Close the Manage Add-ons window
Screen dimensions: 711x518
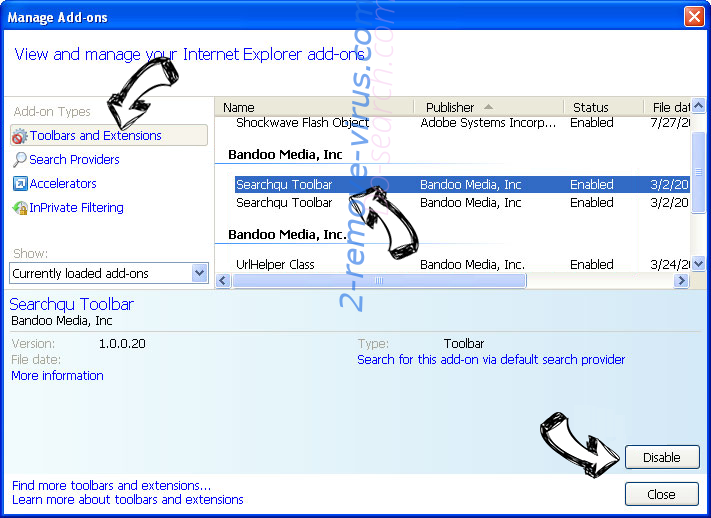pos(694,17)
